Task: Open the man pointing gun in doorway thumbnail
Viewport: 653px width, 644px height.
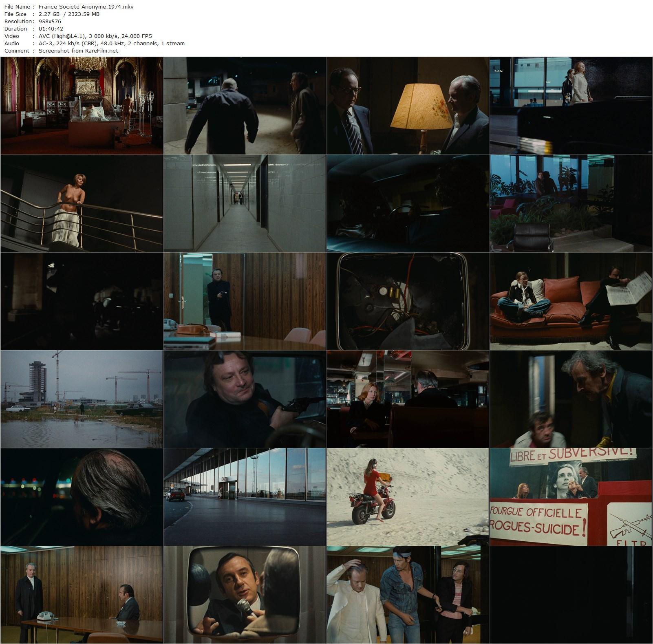Action: tap(245, 301)
